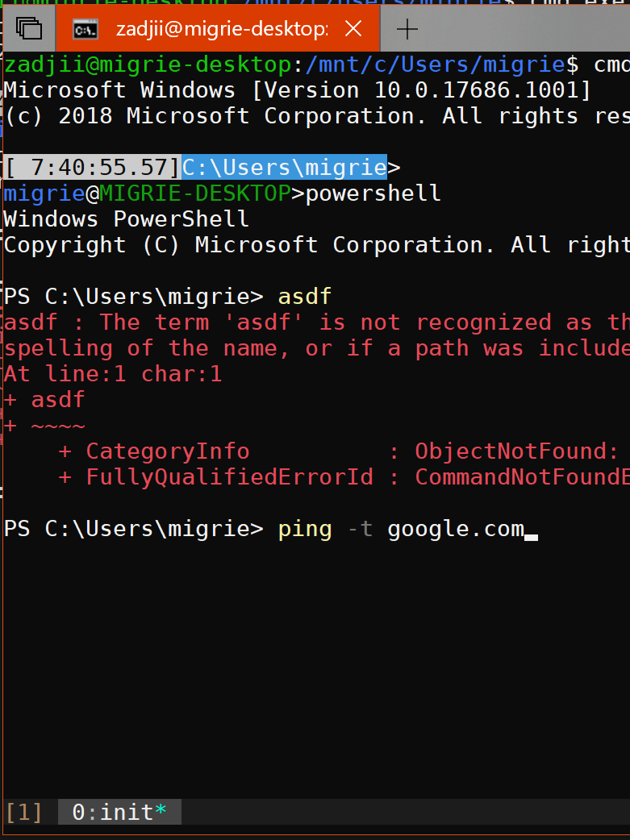Viewport: 630px width, 840px height.
Task: Open a new tab using the plus icon
Action: coord(407,29)
